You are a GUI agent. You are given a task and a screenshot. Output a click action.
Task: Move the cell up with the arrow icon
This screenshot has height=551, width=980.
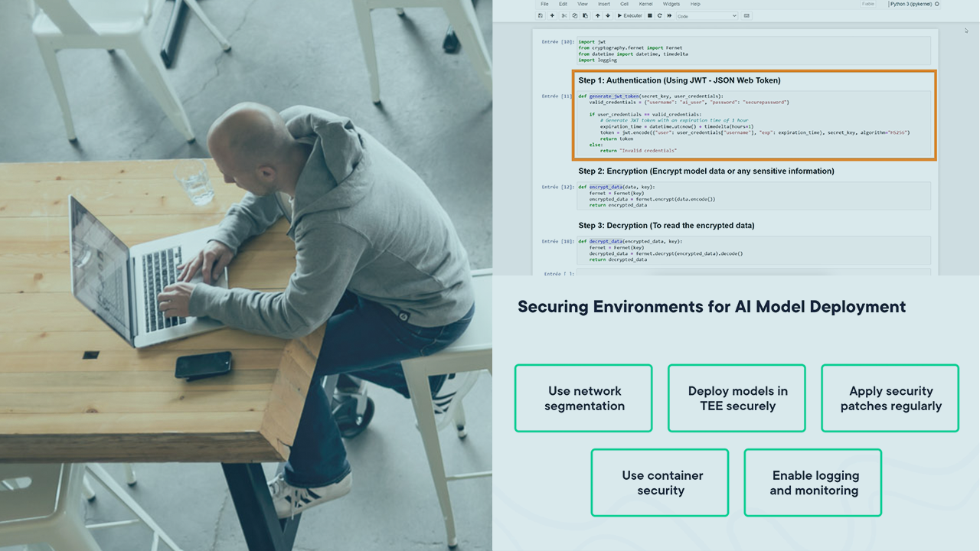tap(598, 15)
